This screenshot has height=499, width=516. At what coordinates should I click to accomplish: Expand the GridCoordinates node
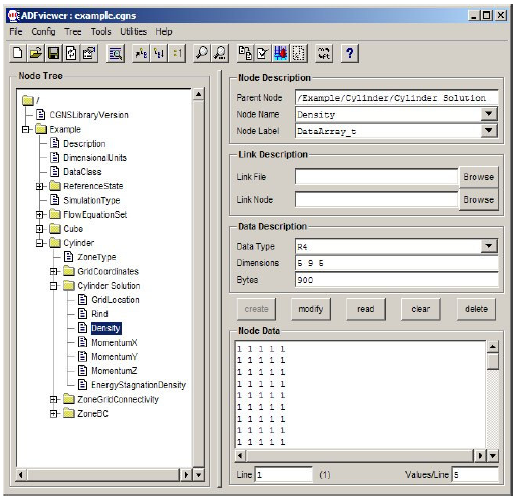(53, 272)
